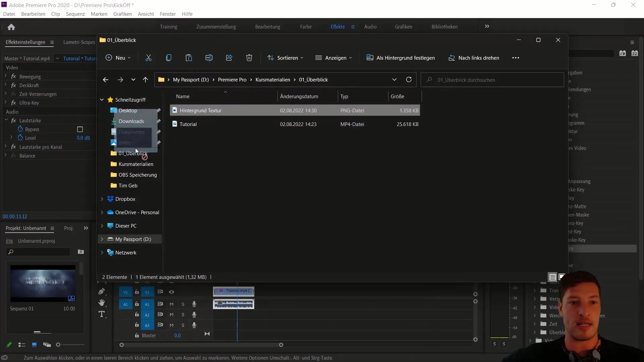Open the Effekte menu tab

coord(337,26)
